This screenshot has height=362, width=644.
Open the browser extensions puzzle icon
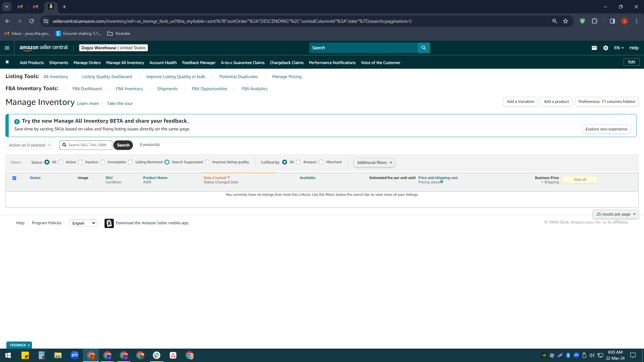[594, 21]
